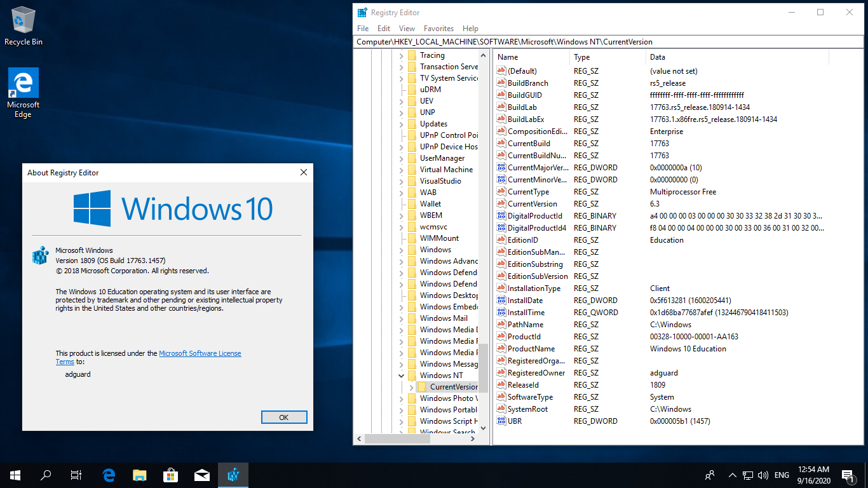This screenshot has height=488, width=868.
Task: Select the CurrentMajorVersion DWORD icon
Action: click(x=501, y=168)
